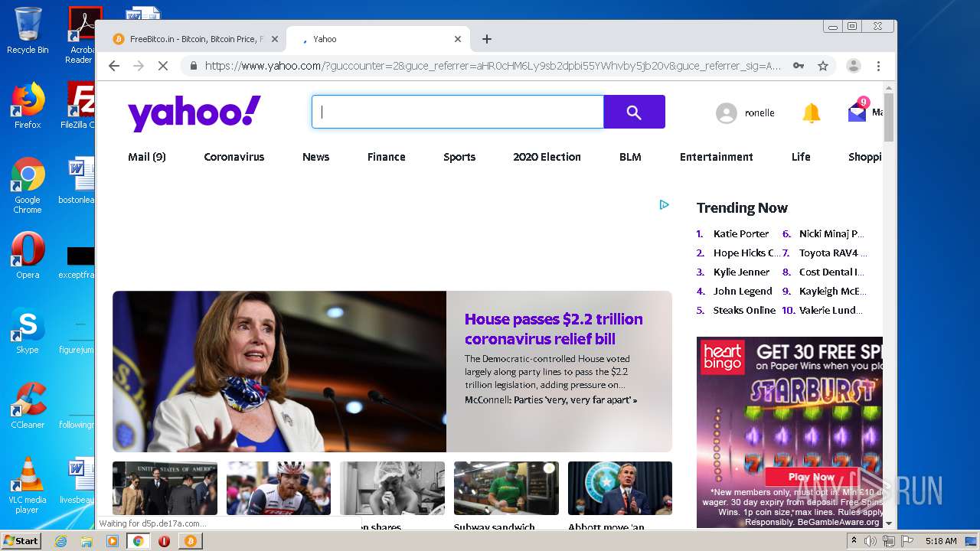
Task: Click Opera icon in the taskbar
Action: pyautogui.click(x=164, y=541)
